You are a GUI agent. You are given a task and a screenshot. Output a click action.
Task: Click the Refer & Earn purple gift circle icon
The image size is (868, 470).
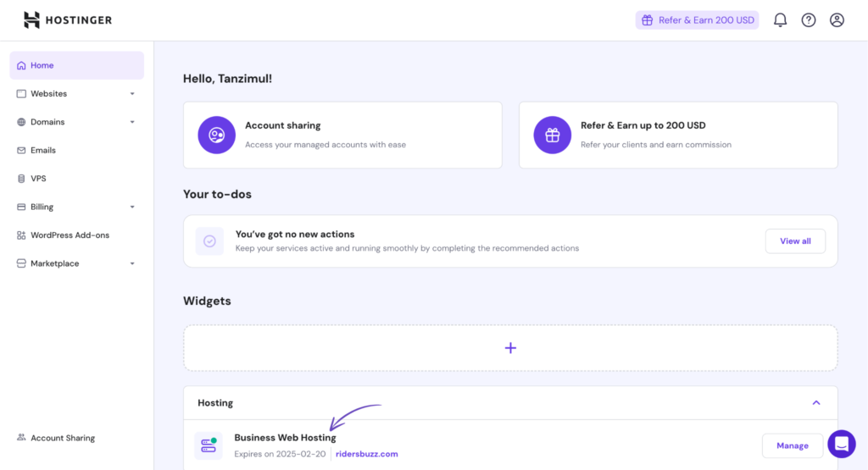click(552, 135)
